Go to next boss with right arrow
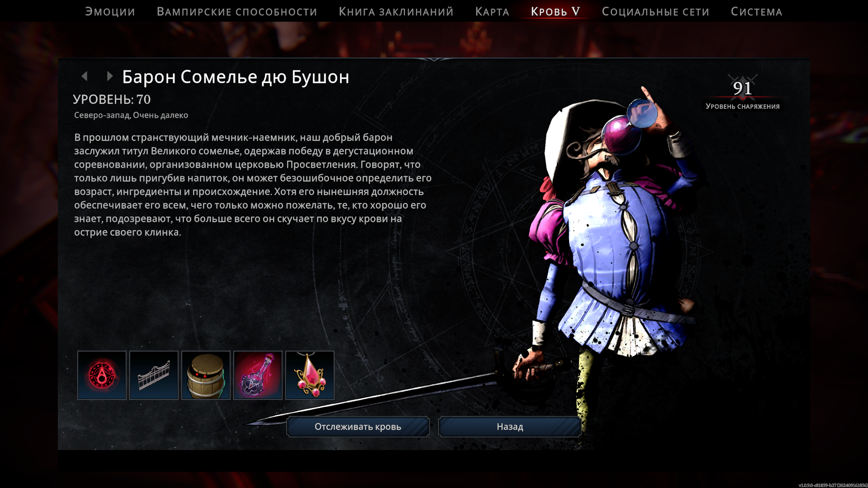Screen dimensions: 868x488 pos(109,76)
